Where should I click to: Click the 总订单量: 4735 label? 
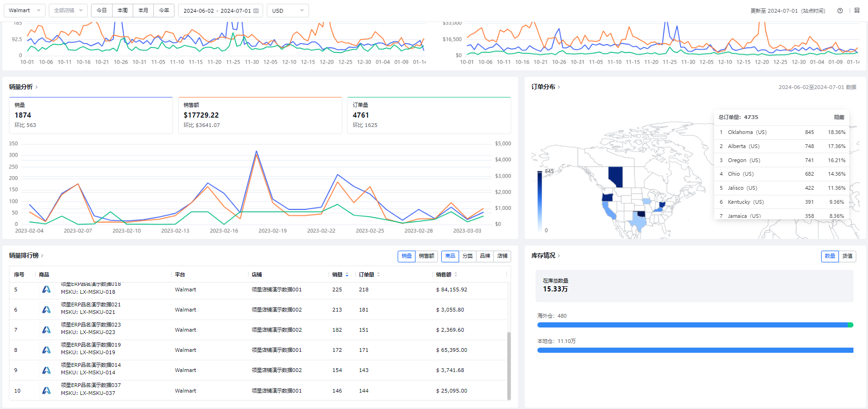(739, 117)
